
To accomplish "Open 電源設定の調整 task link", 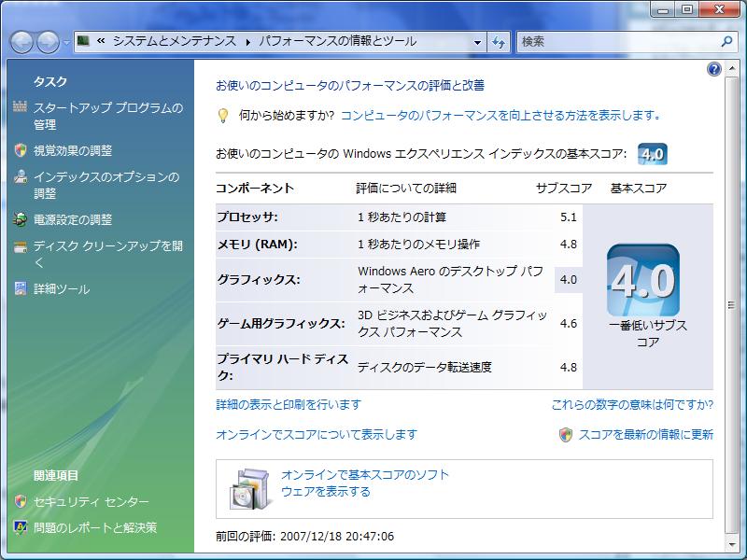I will 73,219.
